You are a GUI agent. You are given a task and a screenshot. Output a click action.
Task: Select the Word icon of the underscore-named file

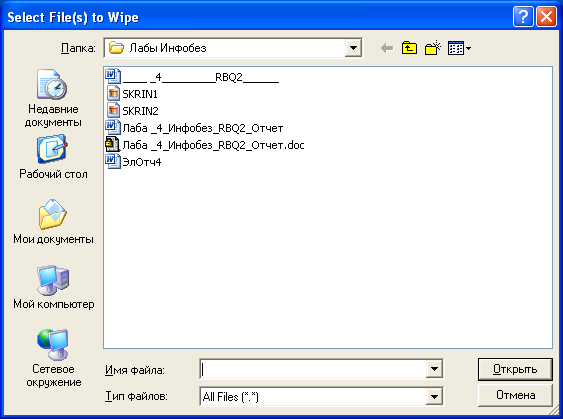113,76
